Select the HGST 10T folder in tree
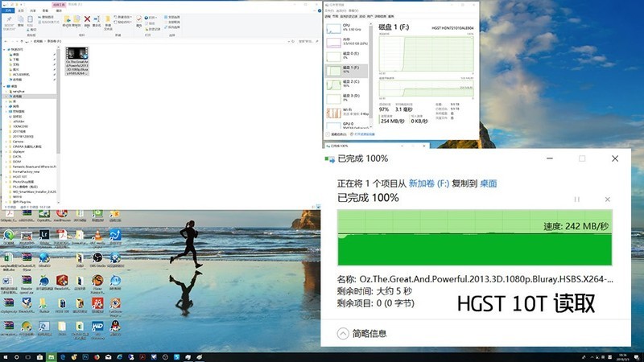Image resolution: width=644 pixels, height=362 pixels. 19,176
